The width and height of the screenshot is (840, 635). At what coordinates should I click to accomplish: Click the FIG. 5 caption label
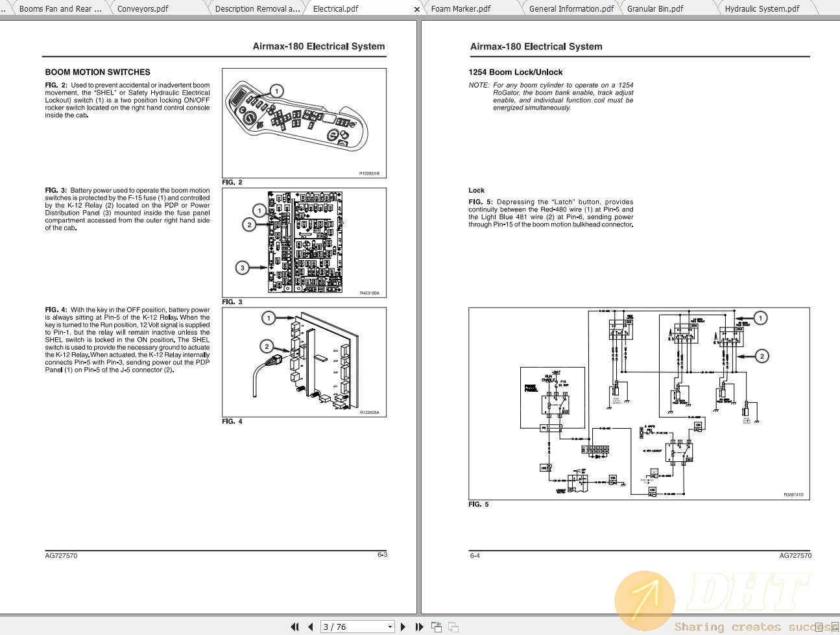point(479,504)
